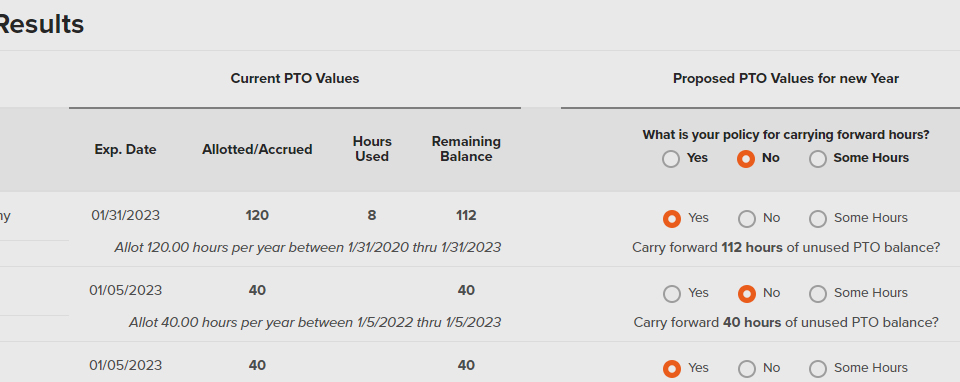Viewport: 960px width, 382px height.
Task: Select No radio for 112 hours row
Action: (747, 219)
